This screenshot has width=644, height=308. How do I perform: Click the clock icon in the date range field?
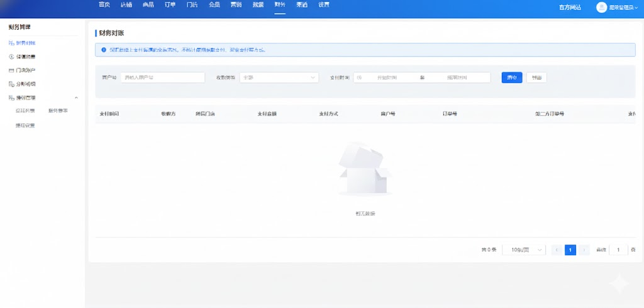359,77
